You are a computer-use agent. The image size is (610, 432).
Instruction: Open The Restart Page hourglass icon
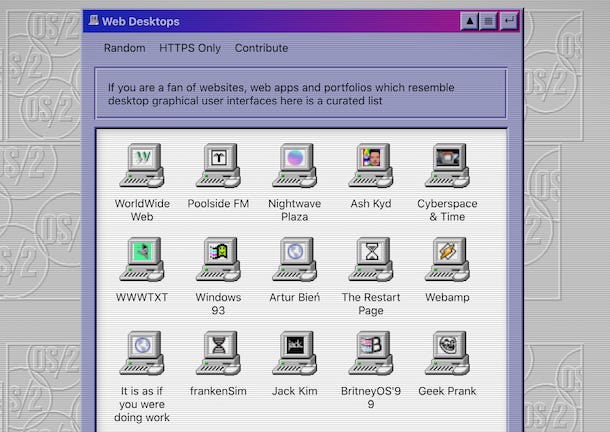pyautogui.click(x=371, y=259)
